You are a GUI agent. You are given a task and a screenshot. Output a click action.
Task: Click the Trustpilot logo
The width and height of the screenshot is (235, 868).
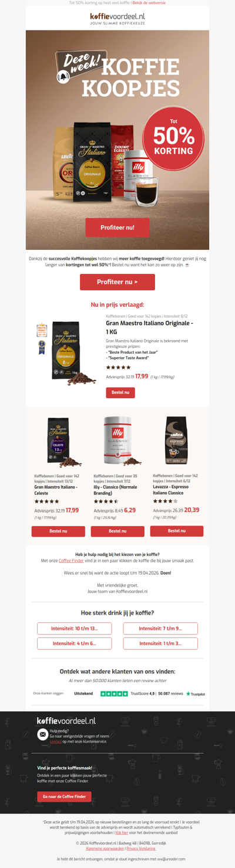(x=196, y=694)
